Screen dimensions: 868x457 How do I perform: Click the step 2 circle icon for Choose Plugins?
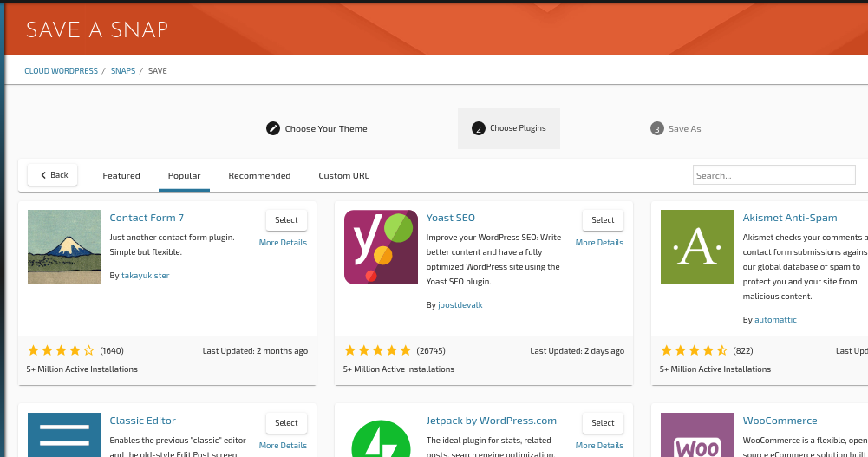point(479,128)
